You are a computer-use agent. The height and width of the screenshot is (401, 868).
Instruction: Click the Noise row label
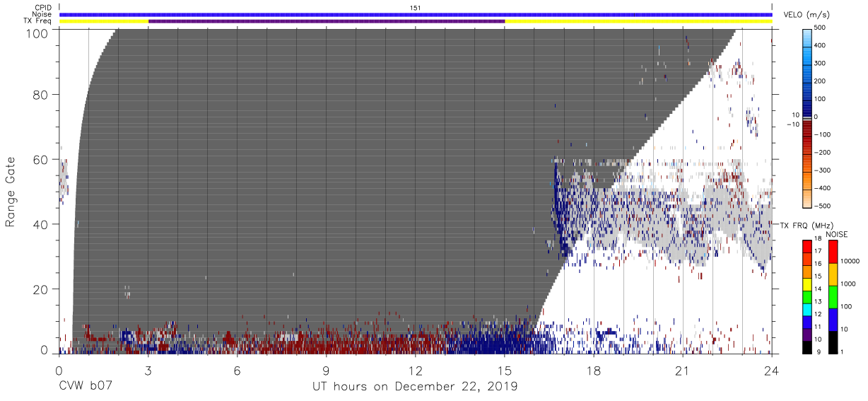42,14
